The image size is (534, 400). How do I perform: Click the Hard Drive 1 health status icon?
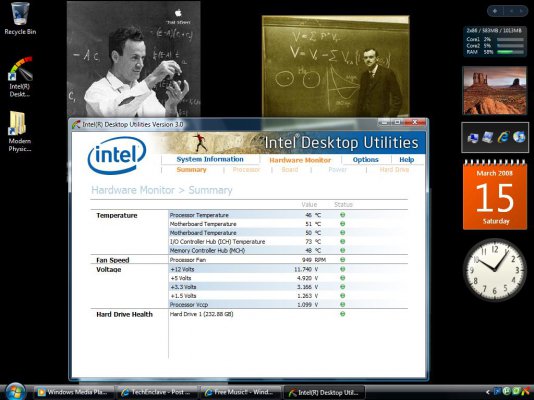(x=343, y=314)
